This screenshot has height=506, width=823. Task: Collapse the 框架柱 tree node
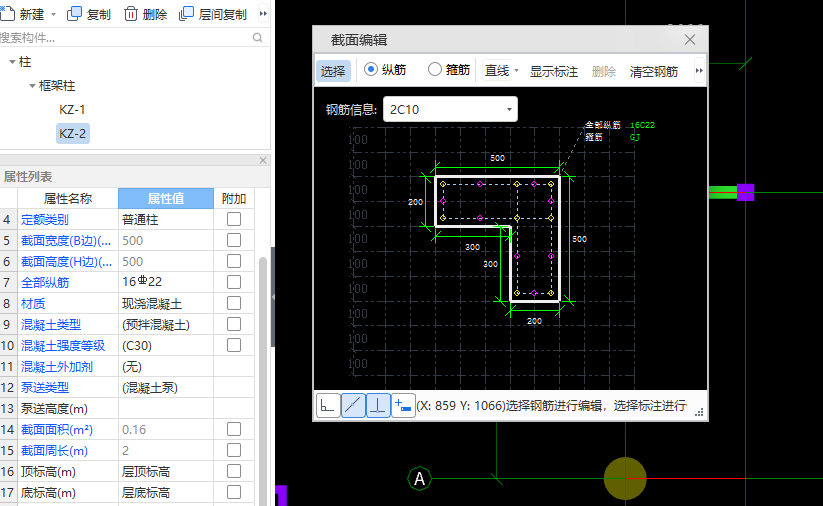pyautogui.click(x=32, y=86)
